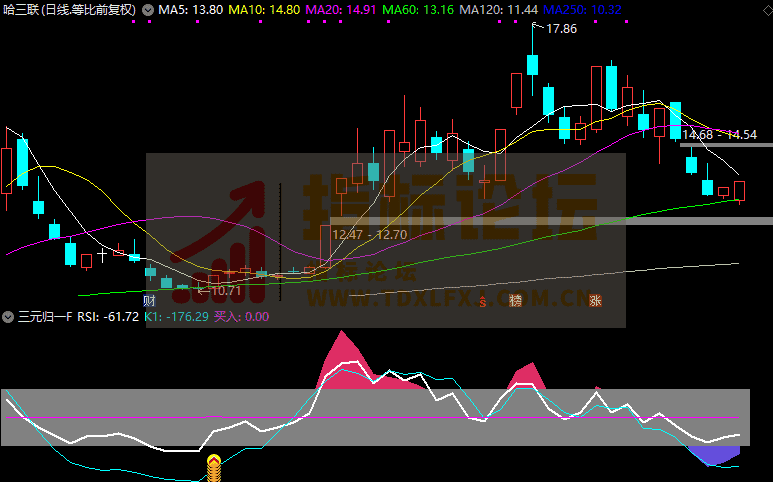Image resolution: width=773 pixels, height=482 pixels.
Task: Expand the 三元归一F indicator chevron
Action: click(8, 317)
